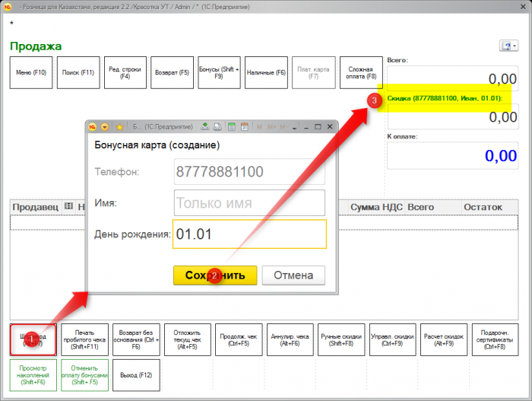The image size is (532, 401).
Task: Choose Наличные (F6) payment button
Action: click(x=266, y=73)
